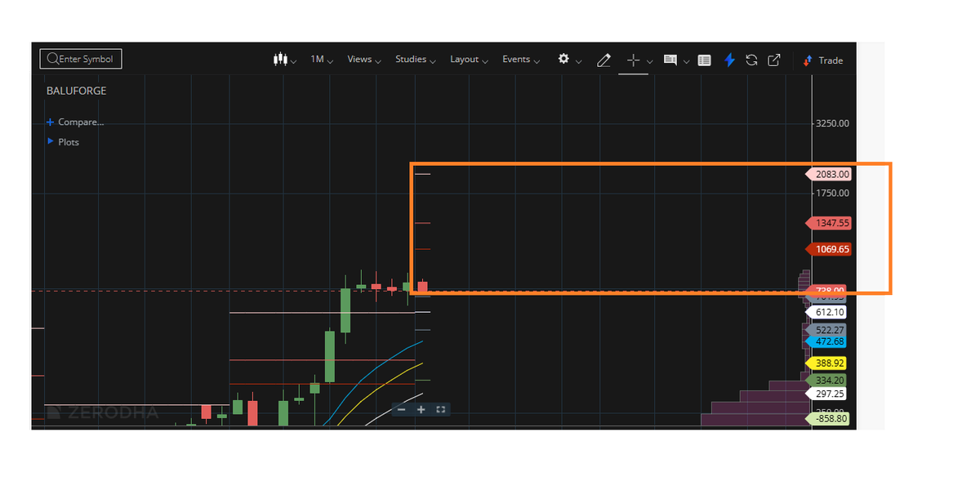Click the blue lightning bolt icon
Viewport: 980px width, 481px height.
[729, 60]
